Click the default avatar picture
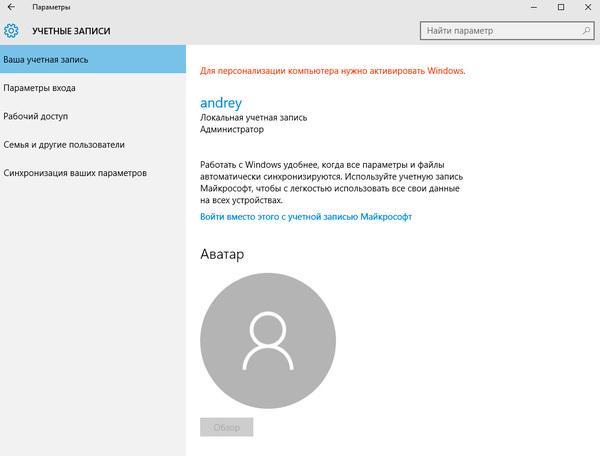600x456 pixels. 268,340
